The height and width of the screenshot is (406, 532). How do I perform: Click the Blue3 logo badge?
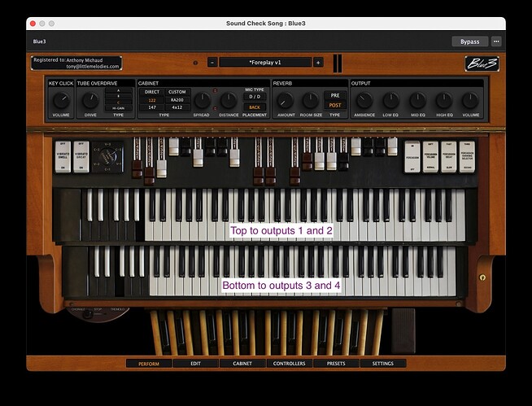tap(482, 63)
